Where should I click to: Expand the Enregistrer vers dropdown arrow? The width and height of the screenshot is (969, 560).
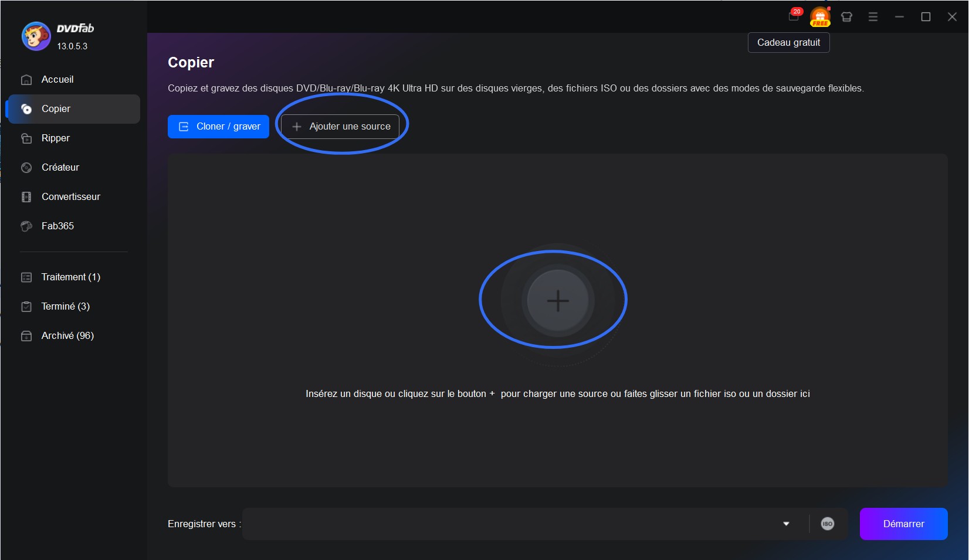point(786,524)
